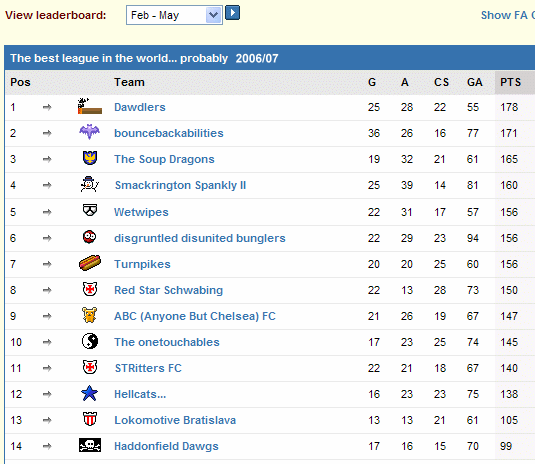Open The Soup Dragons team link

(164, 159)
